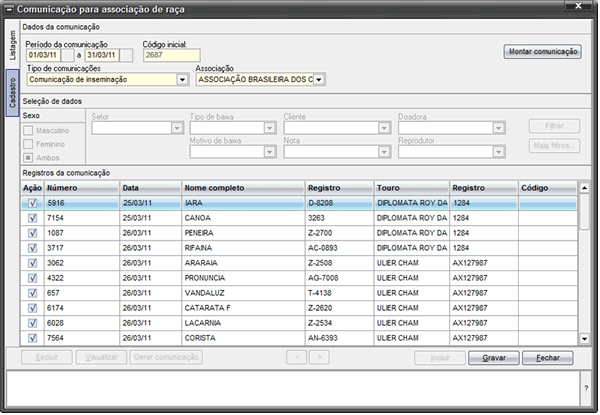Expand the Cliente dropdown

[x=384, y=128]
